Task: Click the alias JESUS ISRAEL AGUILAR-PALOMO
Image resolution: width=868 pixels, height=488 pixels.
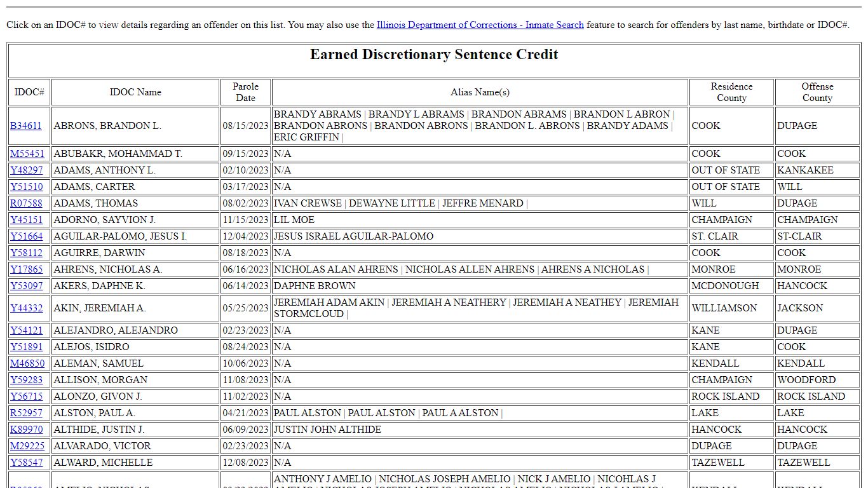Action: coord(353,236)
